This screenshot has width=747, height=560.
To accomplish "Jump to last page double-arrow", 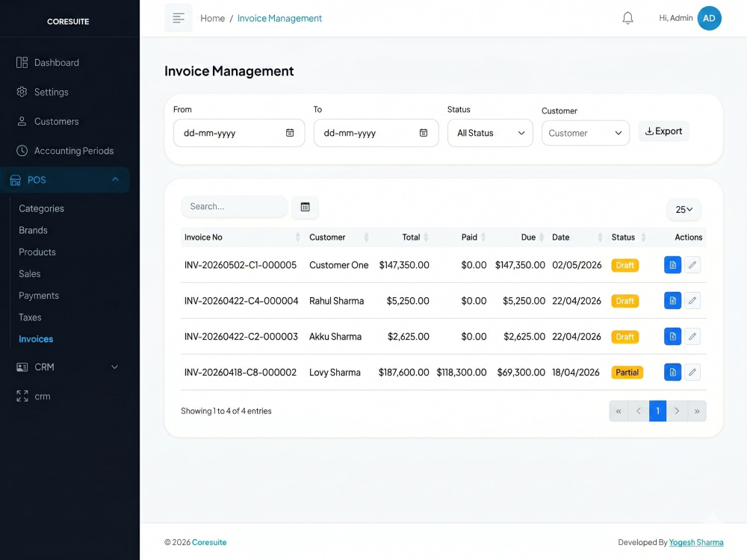I will click(x=696, y=411).
